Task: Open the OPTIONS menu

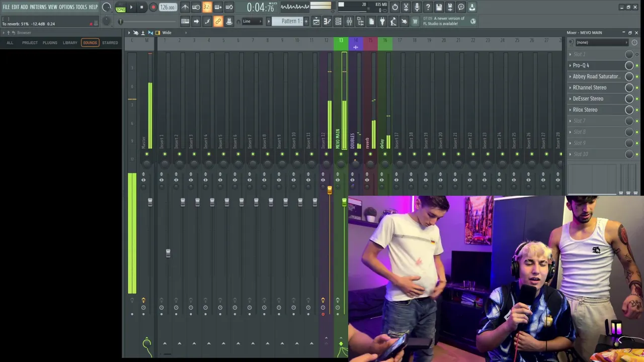Action: [x=66, y=7]
